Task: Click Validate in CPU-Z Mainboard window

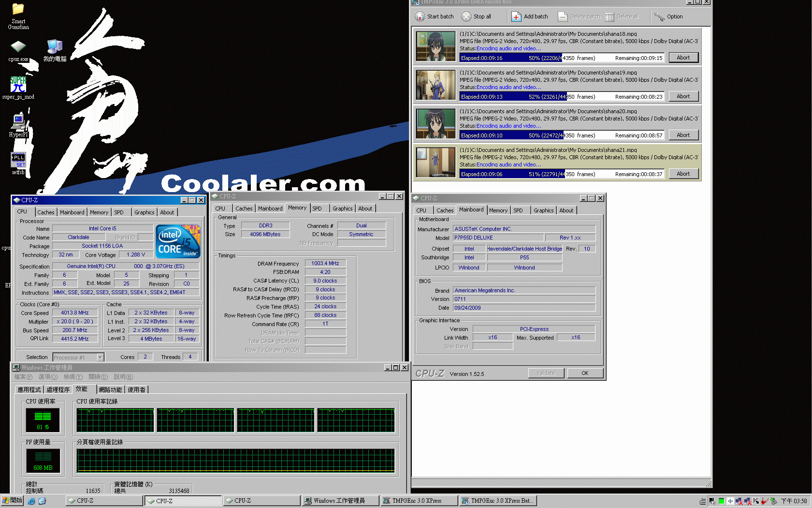Action: click(x=546, y=373)
